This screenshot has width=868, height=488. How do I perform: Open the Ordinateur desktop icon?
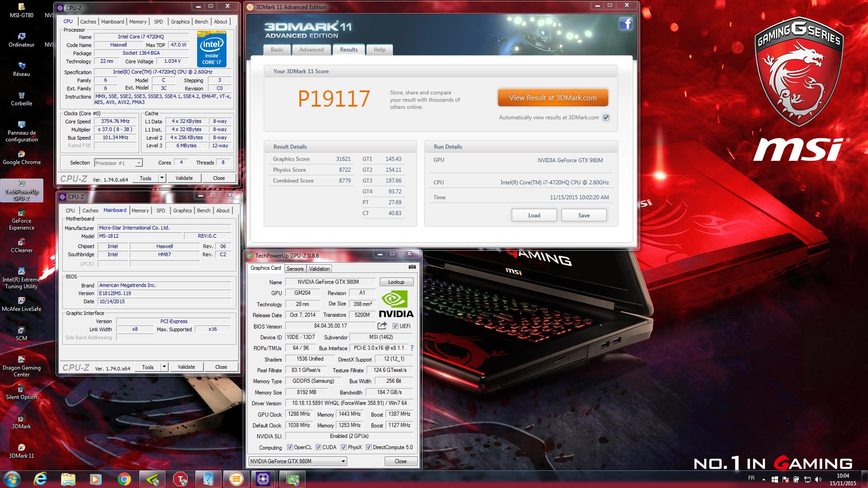click(x=21, y=40)
